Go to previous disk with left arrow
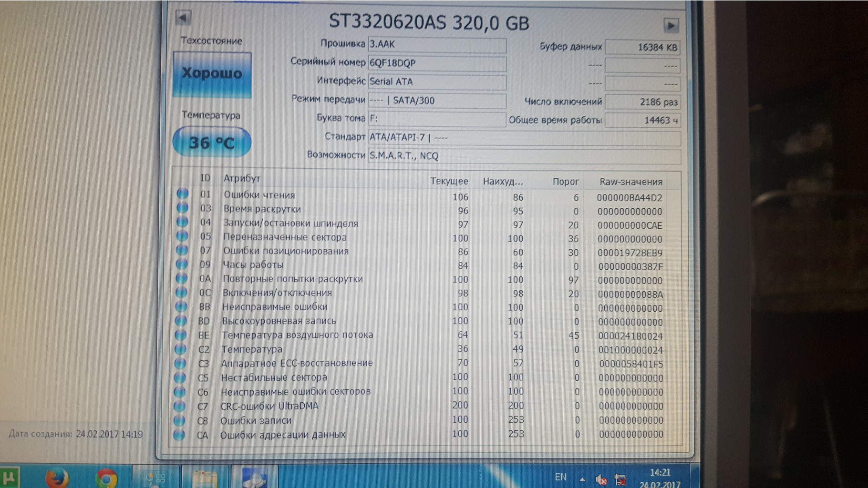Viewport: 868px width, 488px height. pos(183,18)
